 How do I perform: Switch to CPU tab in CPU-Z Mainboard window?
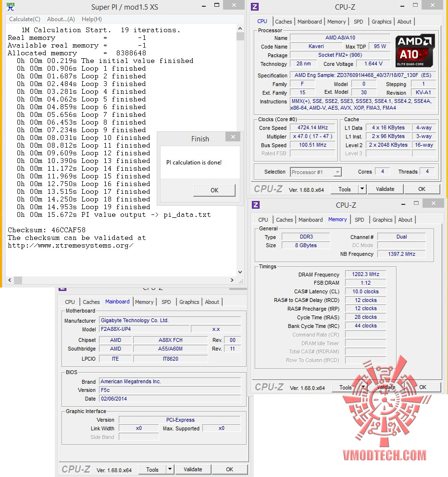tap(70, 302)
